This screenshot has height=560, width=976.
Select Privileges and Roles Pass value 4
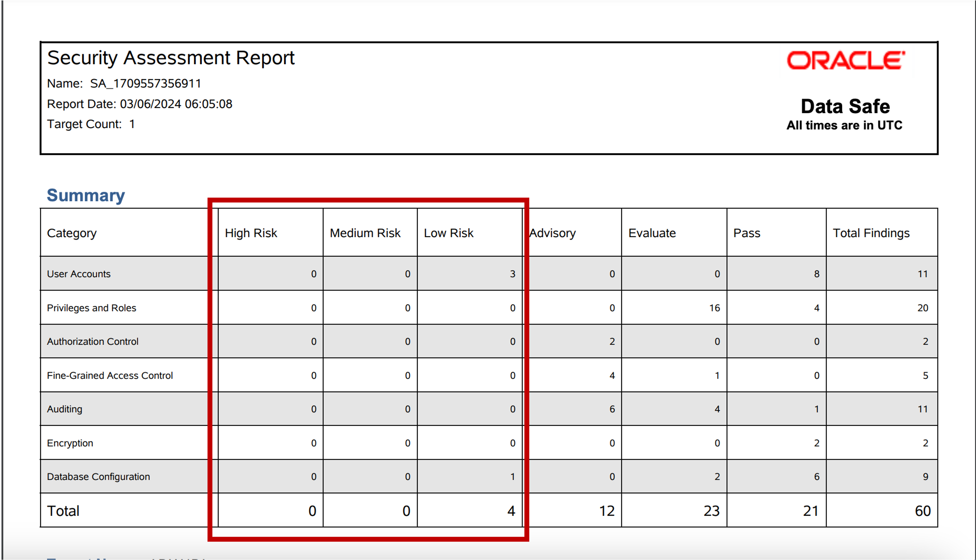(817, 308)
